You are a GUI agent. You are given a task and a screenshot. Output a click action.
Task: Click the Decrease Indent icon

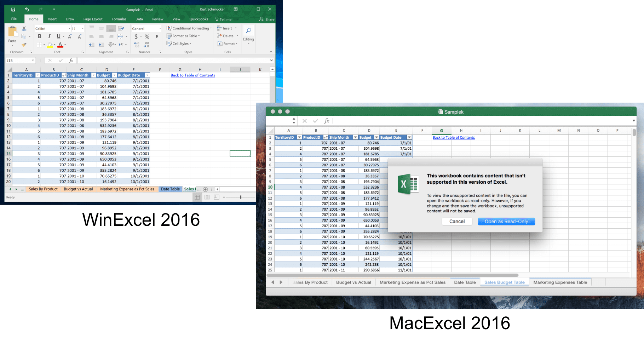pos(92,45)
